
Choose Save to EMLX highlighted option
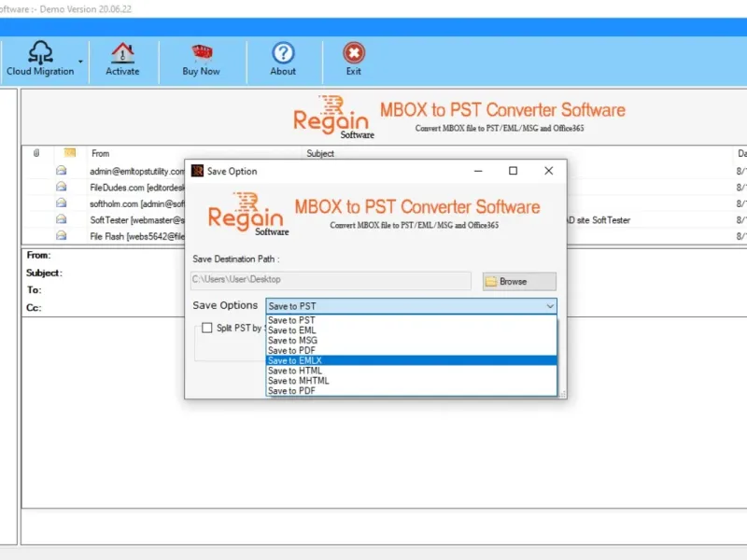(x=411, y=360)
